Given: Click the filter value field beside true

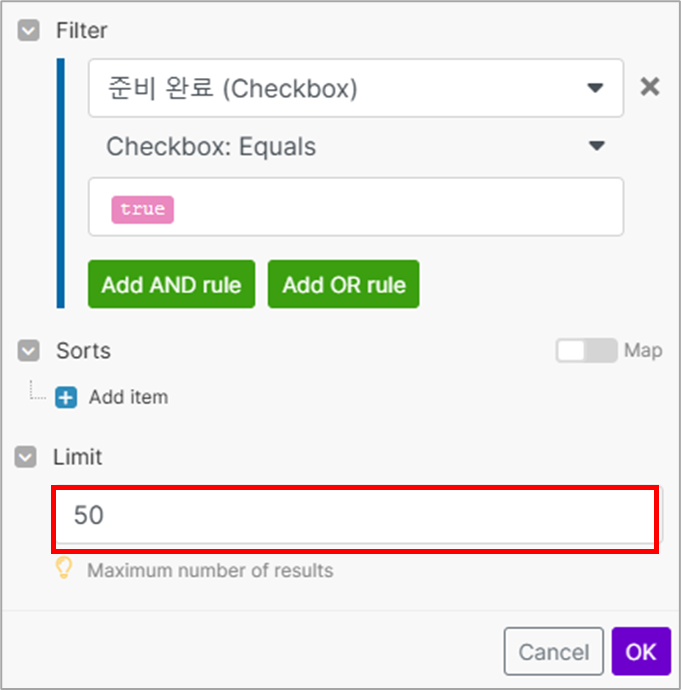Looking at the screenshot, I should coord(400,208).
